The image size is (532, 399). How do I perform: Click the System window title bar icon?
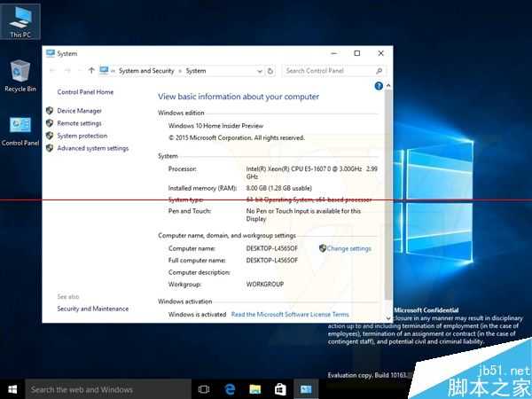tap(51, 53)
